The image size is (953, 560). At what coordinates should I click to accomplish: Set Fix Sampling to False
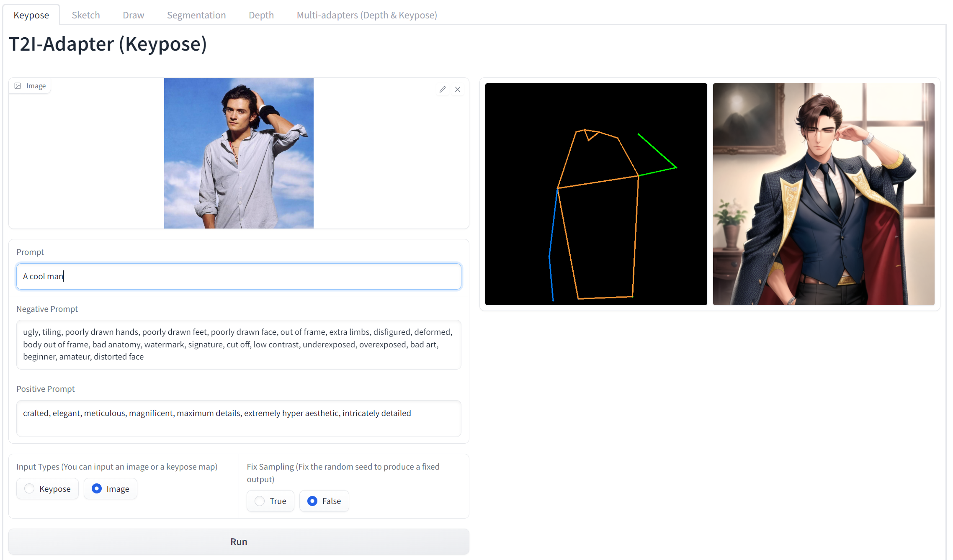click(x=312, y=501)
